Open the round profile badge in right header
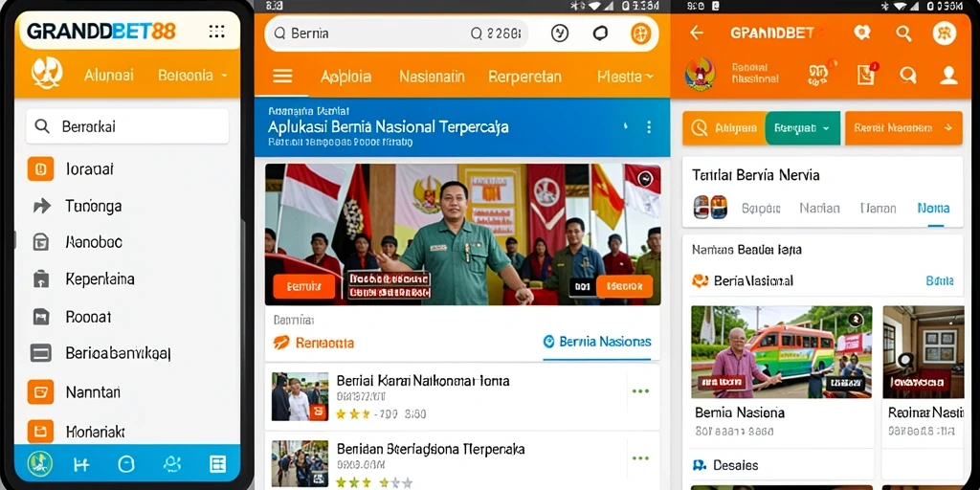This screenshot has width=980, height=490. click(x=945, y=33)
